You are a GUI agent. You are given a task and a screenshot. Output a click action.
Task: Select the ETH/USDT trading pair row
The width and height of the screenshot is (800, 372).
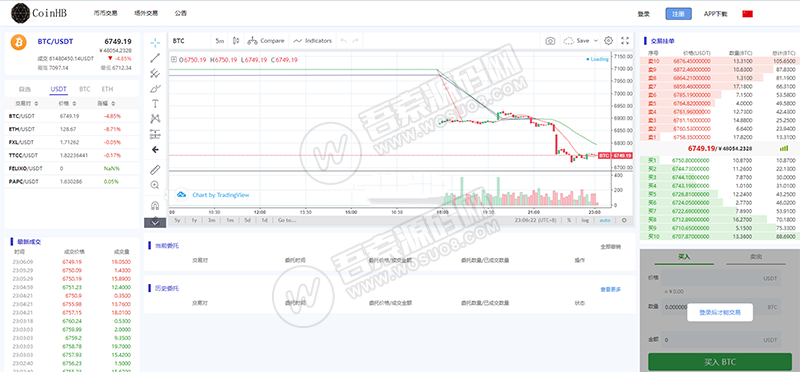coord(71,129)
